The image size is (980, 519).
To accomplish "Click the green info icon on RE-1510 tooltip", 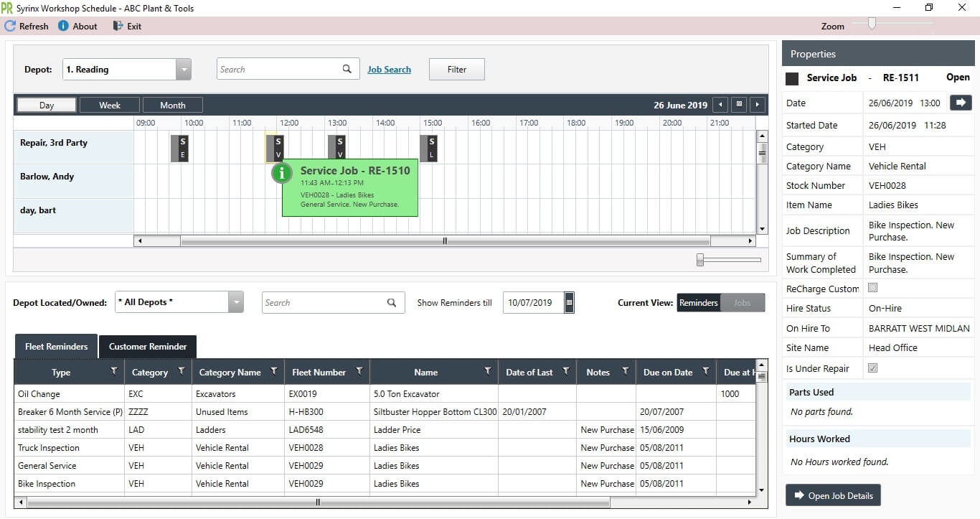I will tap(282, 173).
